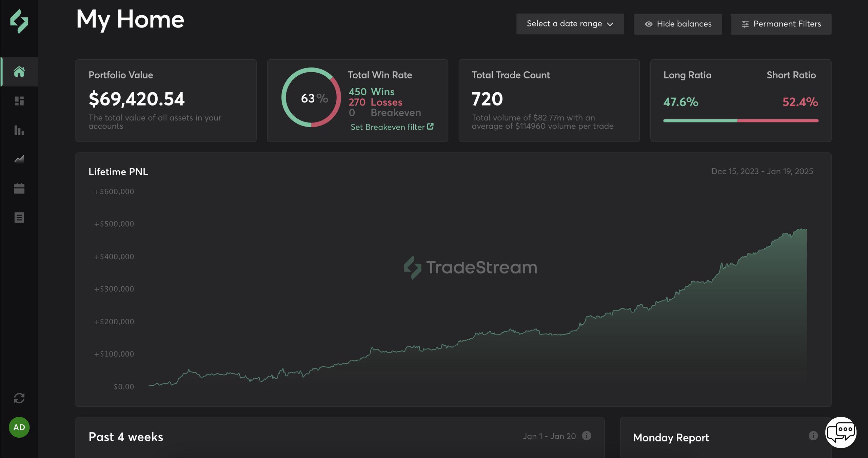Click the 63% win rate donut chart
This screenshot has height=458, width=868.
click(311, 98)
